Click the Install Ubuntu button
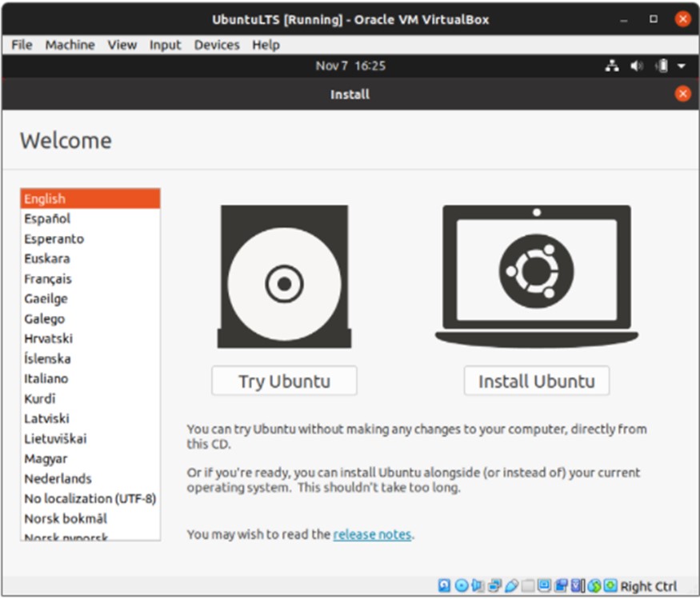This screenshot has height=599, width=700. click(537, 381)
